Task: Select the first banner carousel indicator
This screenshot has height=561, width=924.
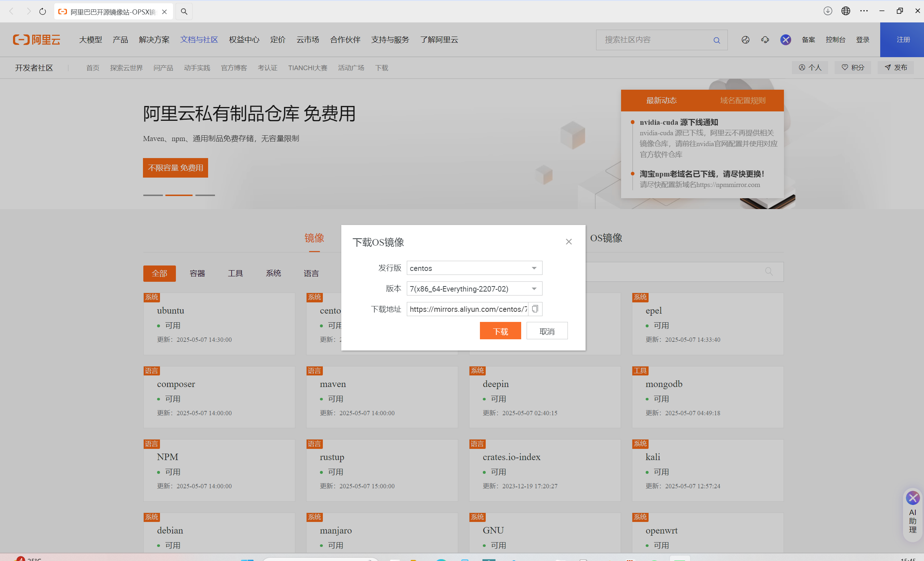Action: pos(153,195)
